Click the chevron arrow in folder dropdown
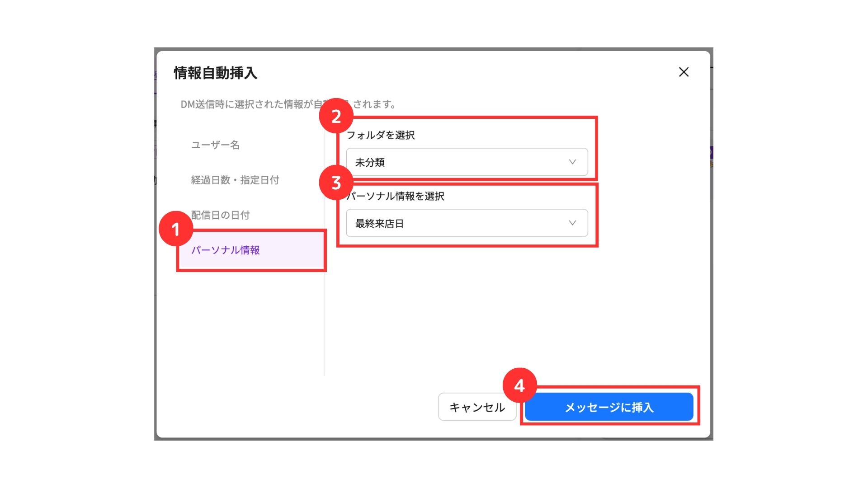Screen dimensions: 868x488 tap(572, 162)
